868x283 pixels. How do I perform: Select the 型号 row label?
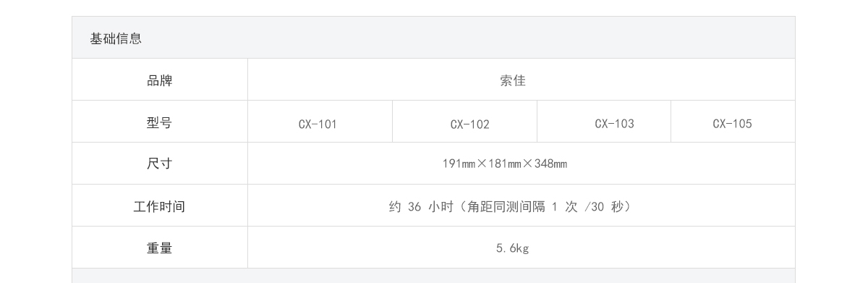[x=160, y=122]
